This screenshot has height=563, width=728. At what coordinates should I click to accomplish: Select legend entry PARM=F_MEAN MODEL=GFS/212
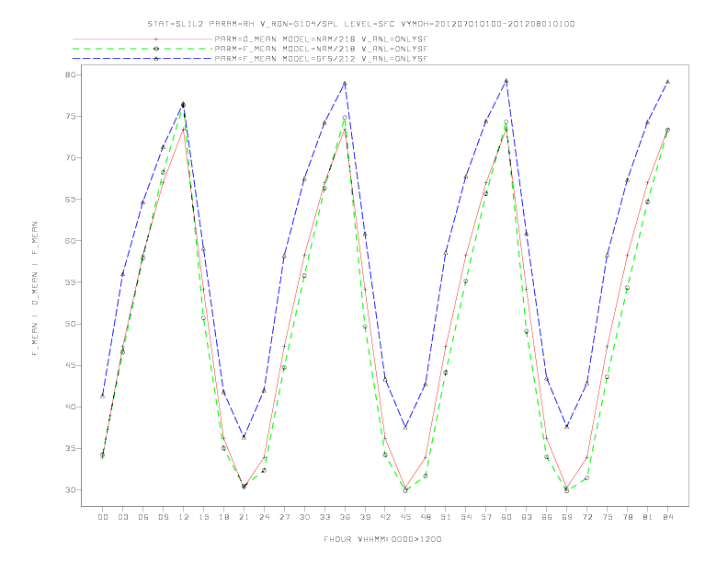322,59
